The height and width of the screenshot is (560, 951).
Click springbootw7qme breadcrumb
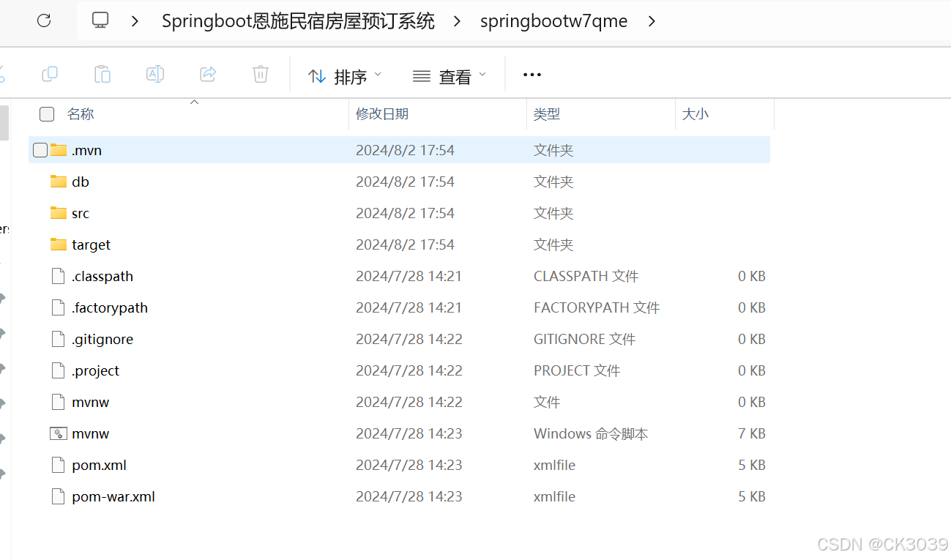pyautogui.click(x=554, y=21)
